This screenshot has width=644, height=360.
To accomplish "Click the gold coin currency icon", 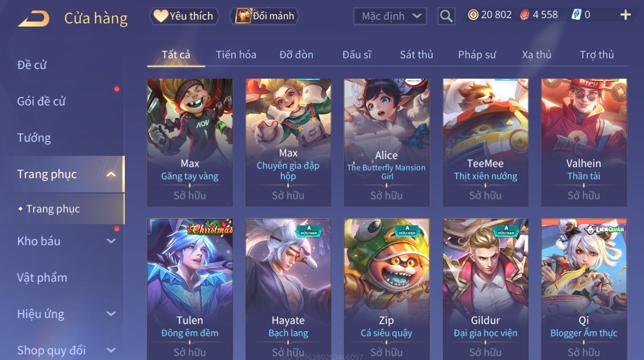I will [473, 15].
